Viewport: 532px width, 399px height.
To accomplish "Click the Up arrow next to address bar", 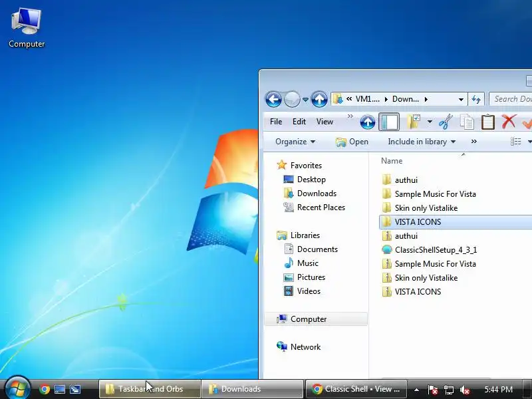I will 319,99.
